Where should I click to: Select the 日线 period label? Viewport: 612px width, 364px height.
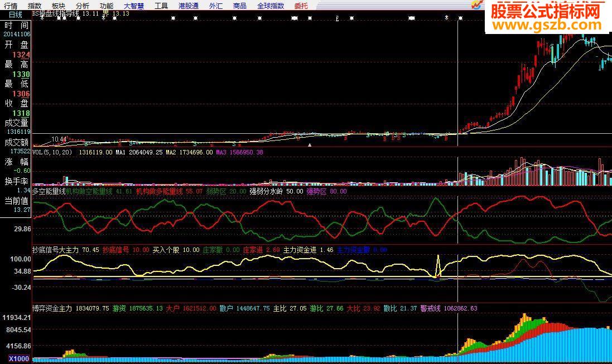pos(16,15)
